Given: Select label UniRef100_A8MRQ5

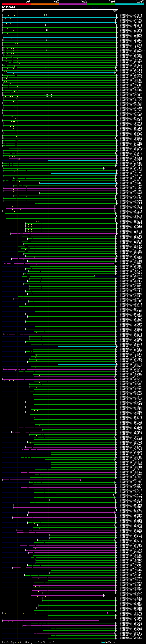Looking at the screenshot, I should 131,612.
